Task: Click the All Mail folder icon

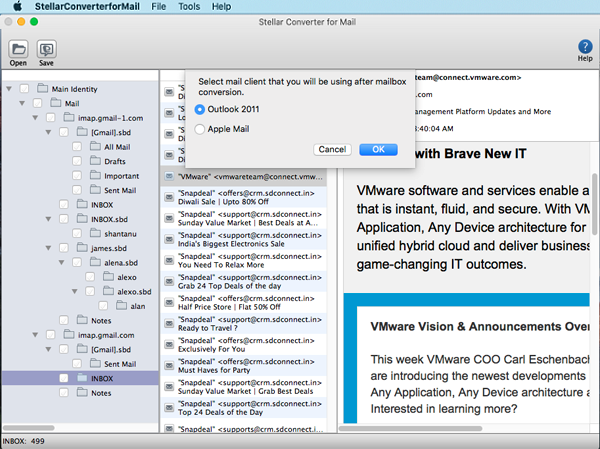Action: tap(95, 146)
